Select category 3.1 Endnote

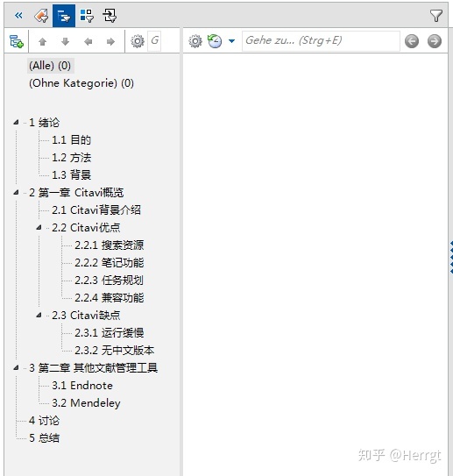[x=82, y=386]
